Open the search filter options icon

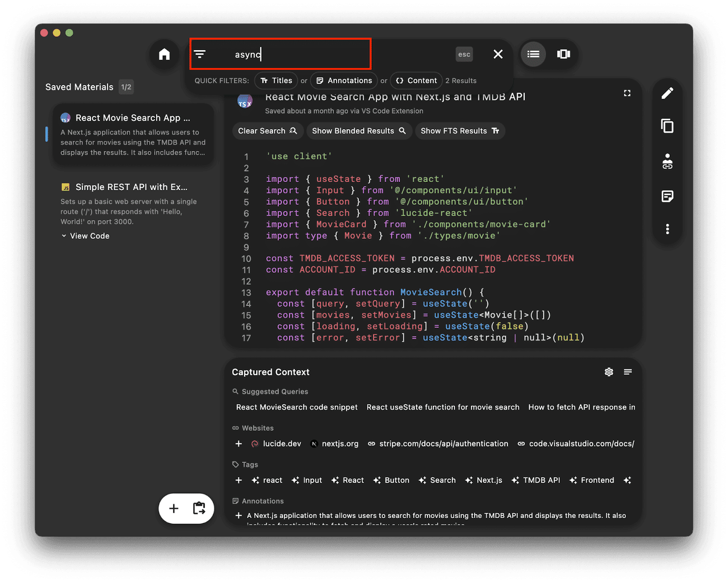point(200,54)
